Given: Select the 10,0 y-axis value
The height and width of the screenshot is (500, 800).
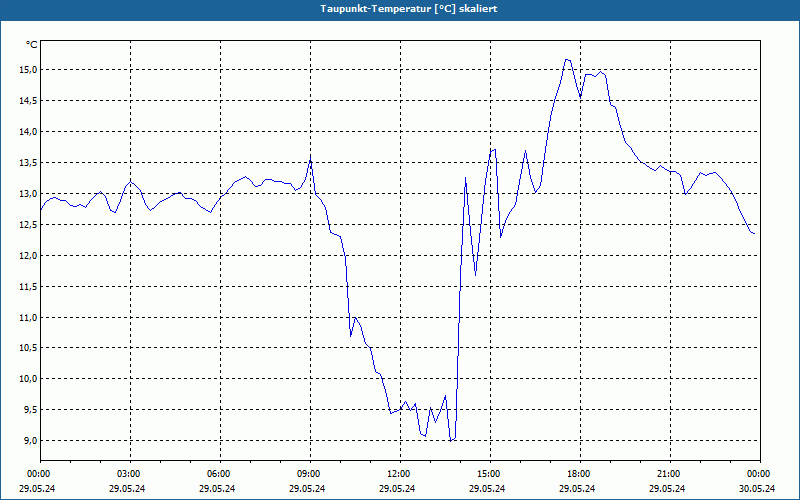Looking at the screenshot, I should click(29, 379).
